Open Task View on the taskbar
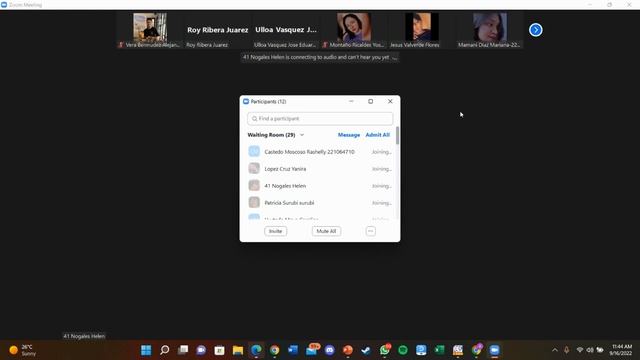The image size is (640, 360). pos(183,350)
